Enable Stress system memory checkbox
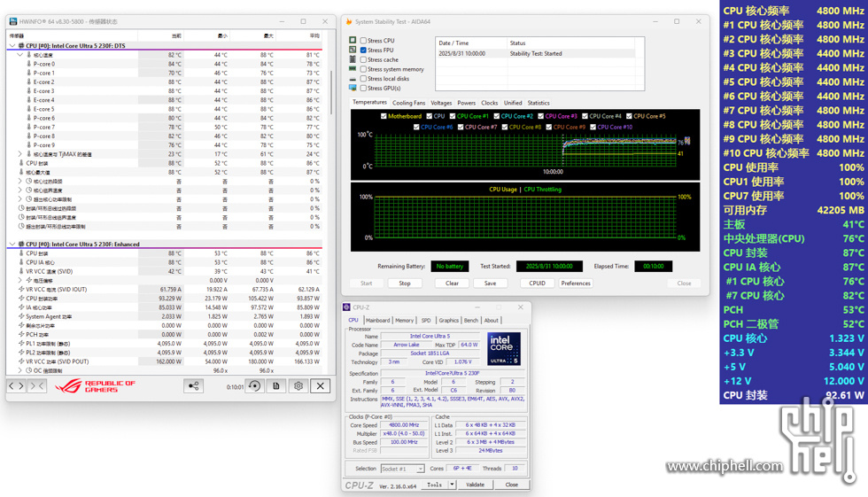The height and width of the screenshot is (497, 868). coord(363,69)
